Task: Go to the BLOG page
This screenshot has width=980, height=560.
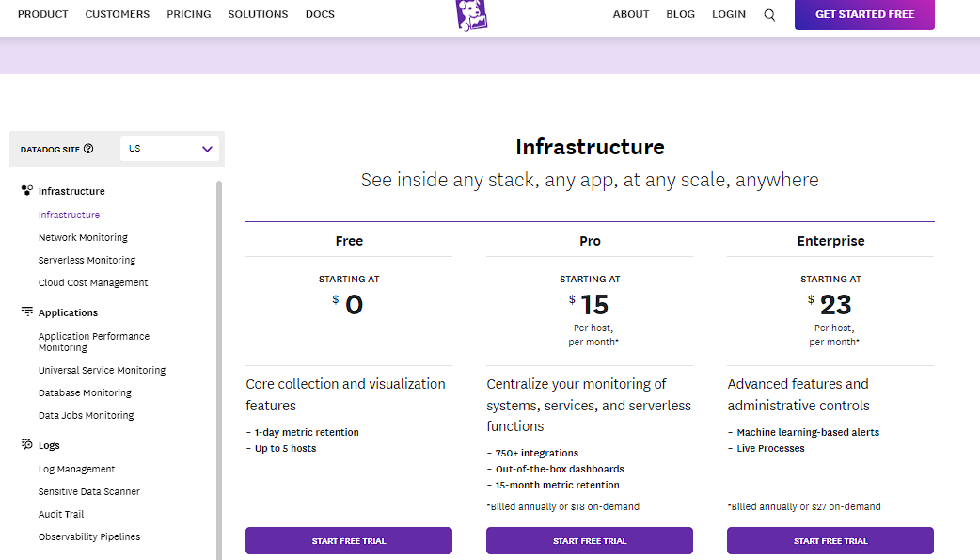Action: tap(680, 13)
